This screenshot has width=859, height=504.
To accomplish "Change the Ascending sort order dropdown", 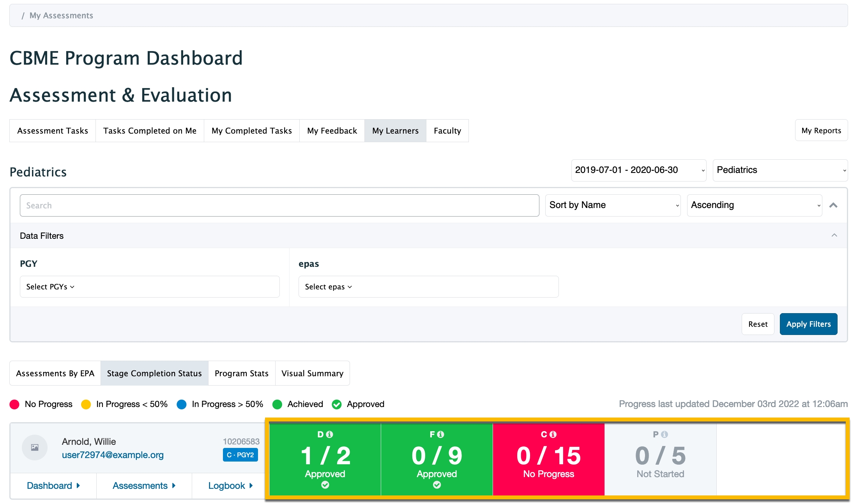I will coord(754,205).
